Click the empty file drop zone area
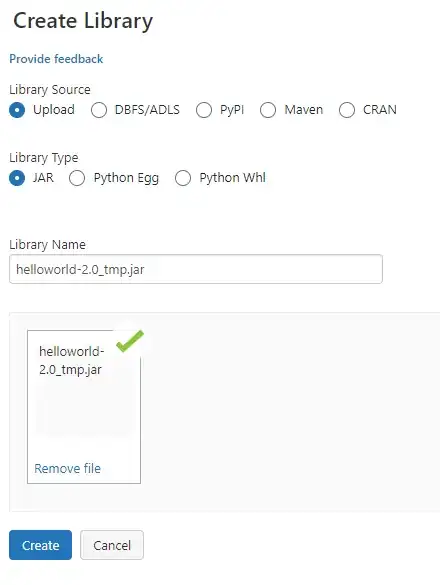This screenshot has height=585, width=440. tap(291, 412)
